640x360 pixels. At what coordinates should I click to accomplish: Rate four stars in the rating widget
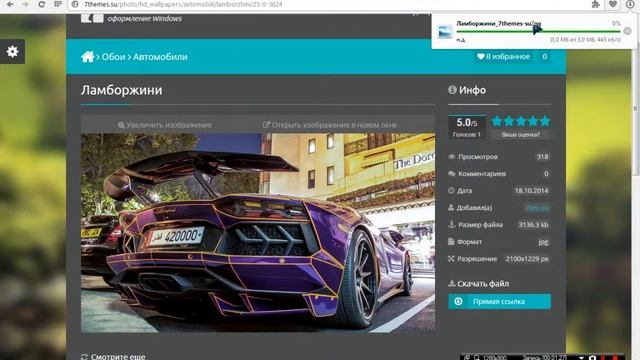tap(533, 121)
